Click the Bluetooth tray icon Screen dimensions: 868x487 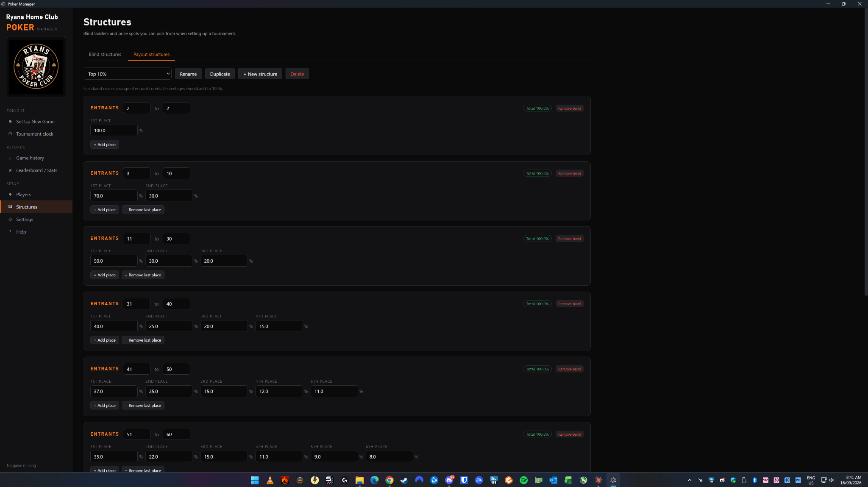point(754,480)
